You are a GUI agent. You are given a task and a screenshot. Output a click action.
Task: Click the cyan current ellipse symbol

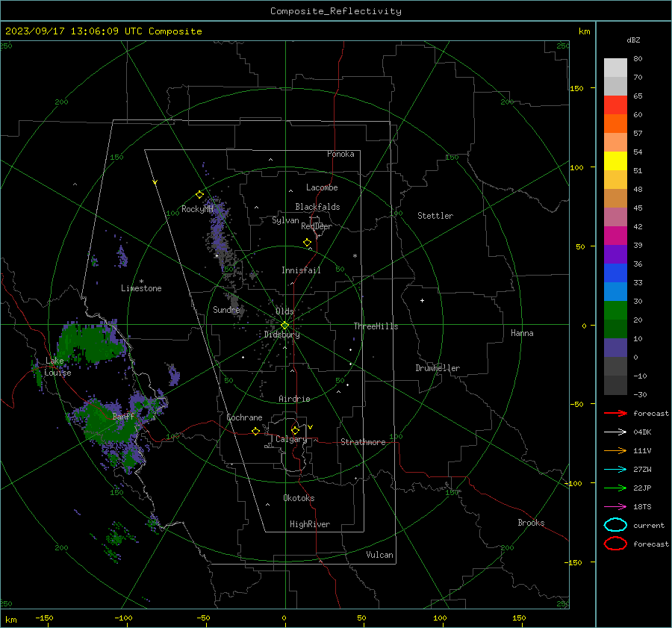(x=615, y=525)
